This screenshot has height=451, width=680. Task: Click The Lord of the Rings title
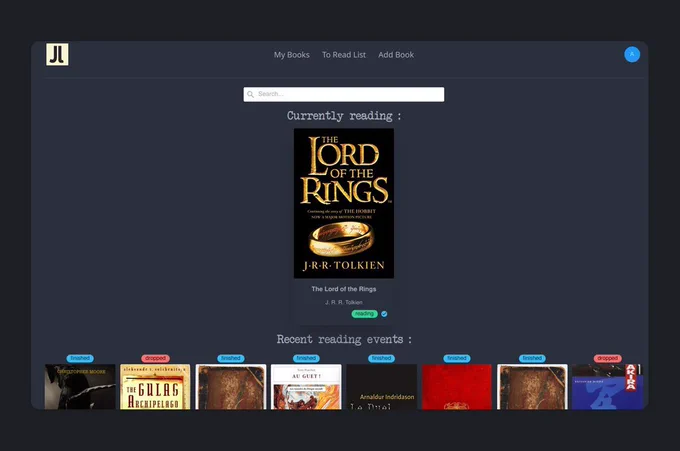point(344,289)
